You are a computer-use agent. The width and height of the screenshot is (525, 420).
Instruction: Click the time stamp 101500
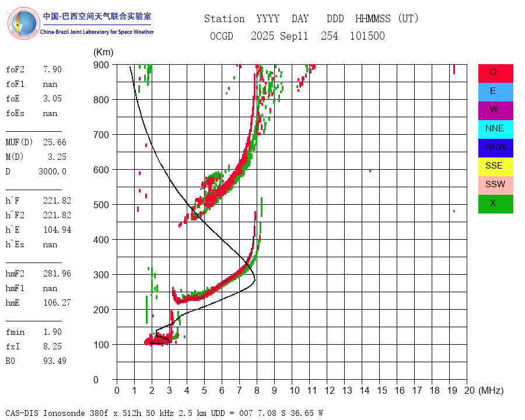click(367, 36)
